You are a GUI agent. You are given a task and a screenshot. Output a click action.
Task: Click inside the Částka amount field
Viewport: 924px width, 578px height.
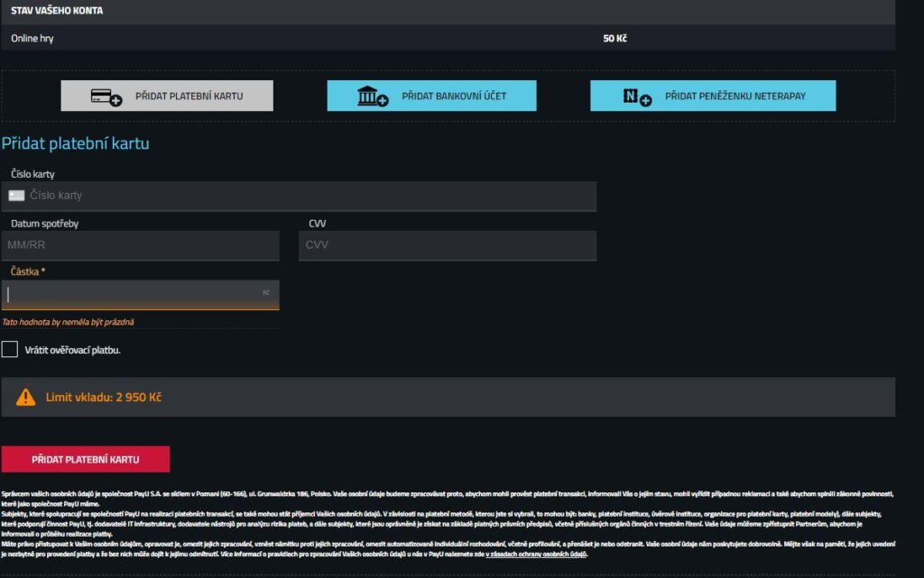(x=135, y=294)
